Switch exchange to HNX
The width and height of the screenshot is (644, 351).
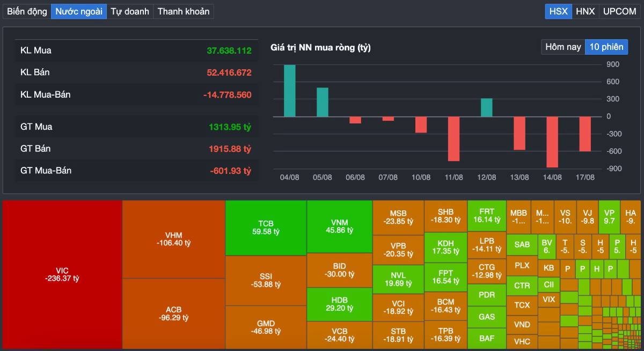tap(586, 11)
